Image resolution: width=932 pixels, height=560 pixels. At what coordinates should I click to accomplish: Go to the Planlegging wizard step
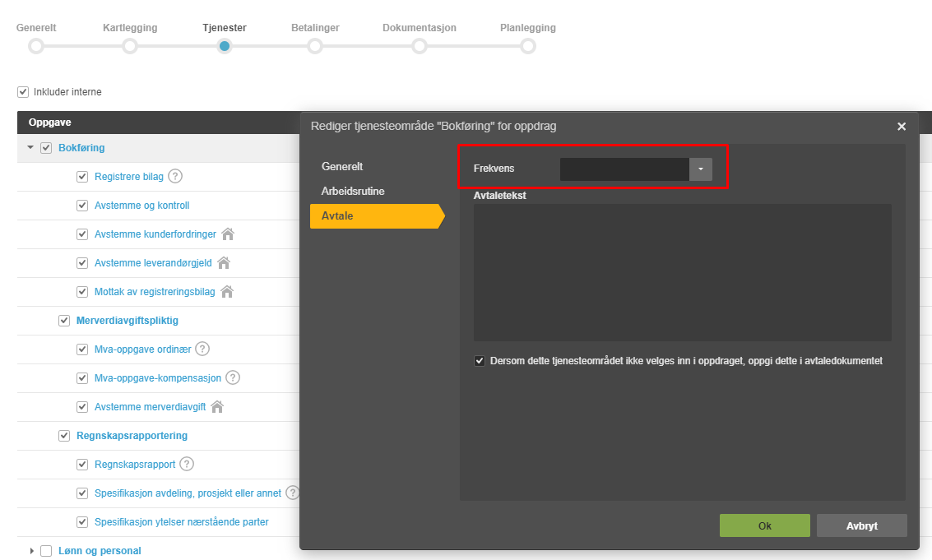(528, 46)
